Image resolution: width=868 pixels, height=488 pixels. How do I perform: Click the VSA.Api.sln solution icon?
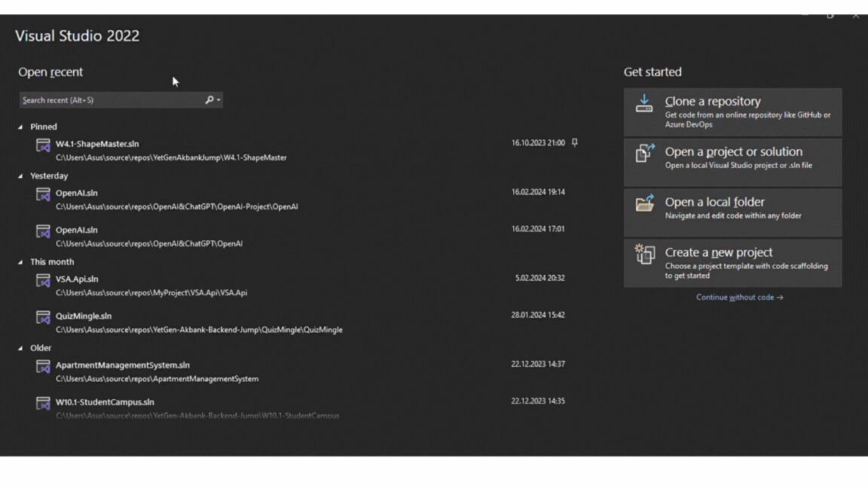pos(43,281)
